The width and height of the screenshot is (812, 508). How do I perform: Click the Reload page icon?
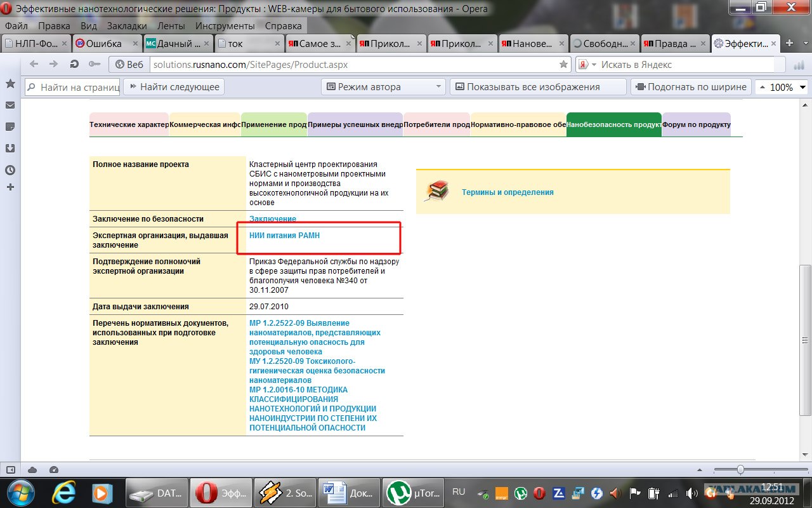point(74,64)
